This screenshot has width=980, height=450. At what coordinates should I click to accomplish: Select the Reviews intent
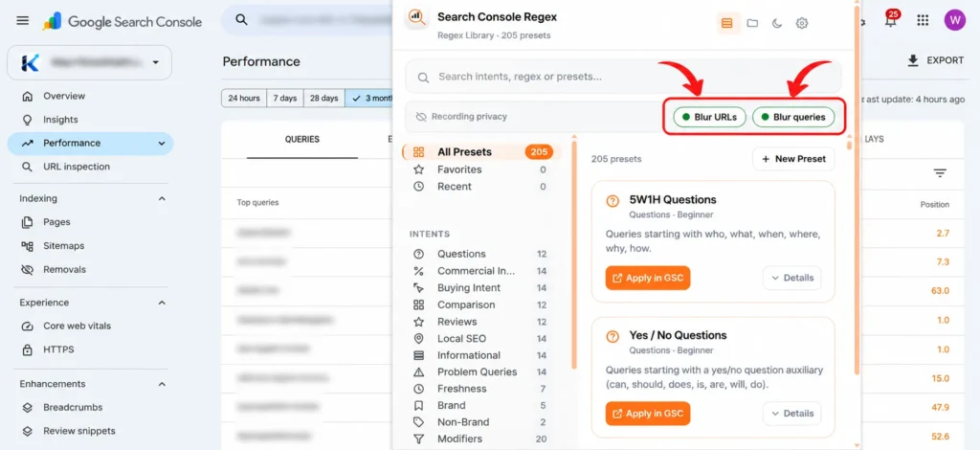tap(480, 322)
